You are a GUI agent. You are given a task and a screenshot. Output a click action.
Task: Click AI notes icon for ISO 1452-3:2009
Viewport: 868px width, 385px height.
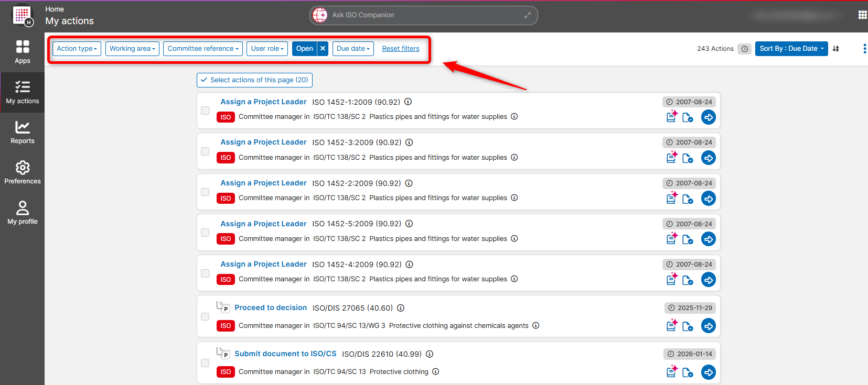click(672, 157)
